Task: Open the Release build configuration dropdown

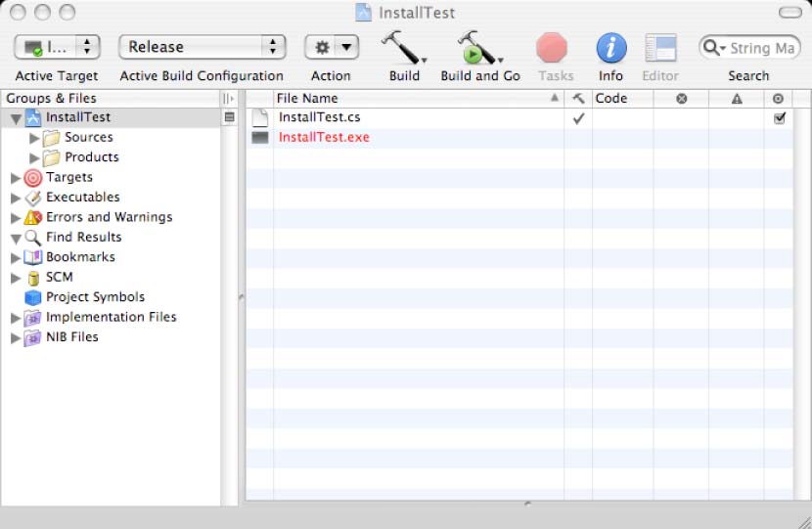Action: pyautogui.click(x=202, y=47)
